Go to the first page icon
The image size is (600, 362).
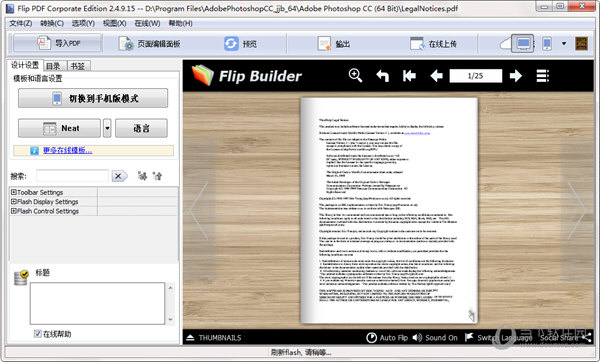pos(409,76)
